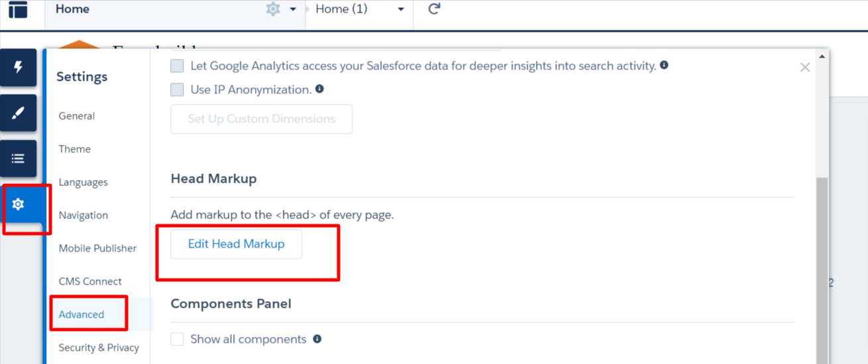Close the Settings panel with X
Viewport: 868px width, 364px height.
(x=805, y=67)
